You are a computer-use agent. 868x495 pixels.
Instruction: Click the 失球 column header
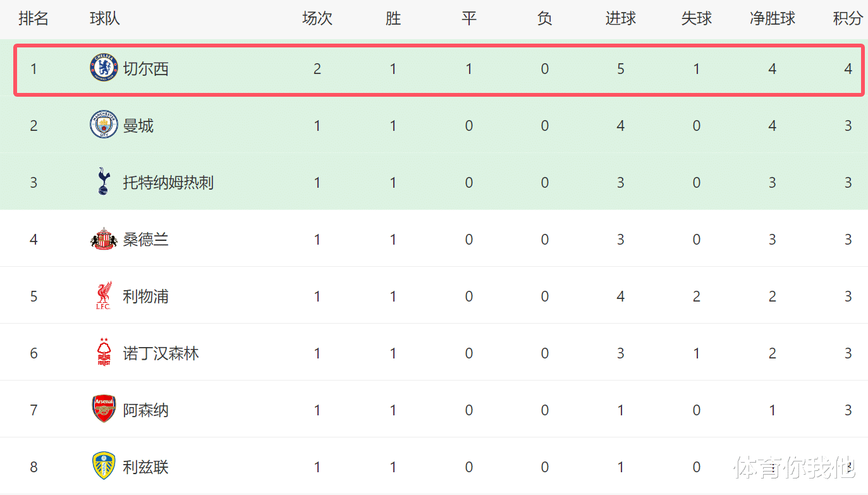coord(697,19)
